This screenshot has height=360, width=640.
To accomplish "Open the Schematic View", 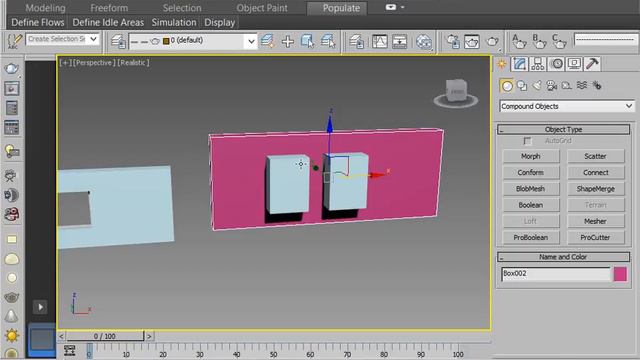I will tap(400, 41).
